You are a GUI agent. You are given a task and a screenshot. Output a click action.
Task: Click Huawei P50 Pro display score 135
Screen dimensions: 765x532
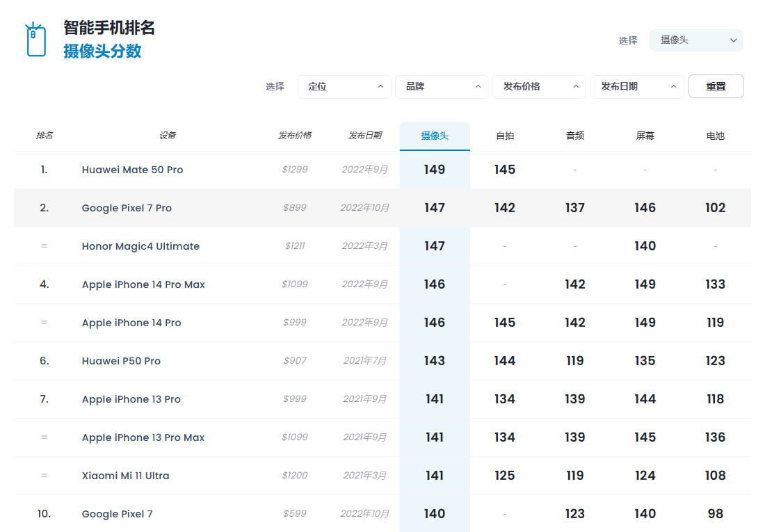click(645, 361)
